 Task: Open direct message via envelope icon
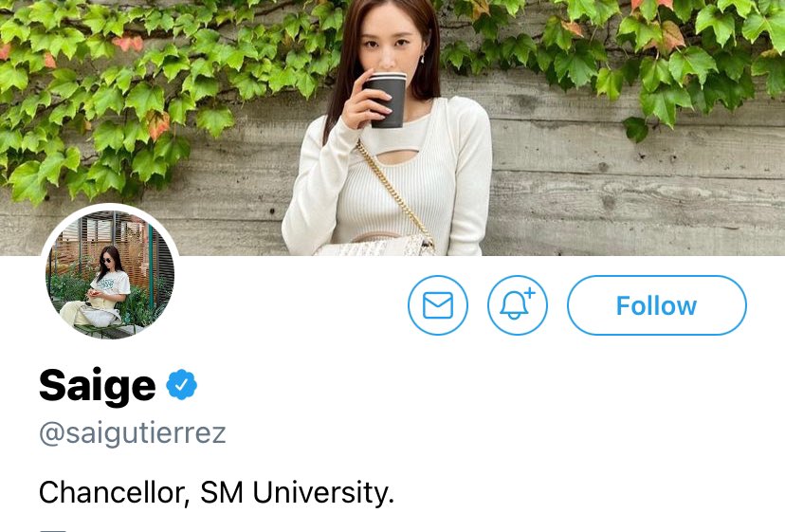coord(438,305)
